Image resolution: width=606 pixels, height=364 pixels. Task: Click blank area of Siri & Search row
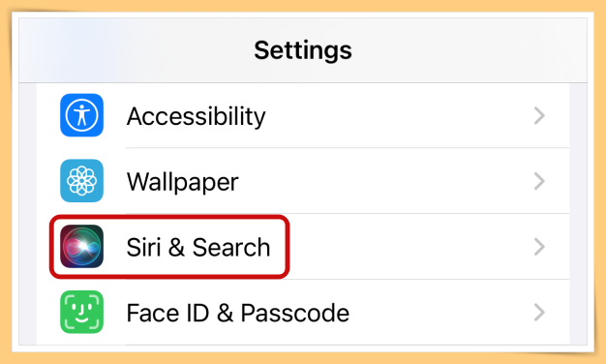(x=409, y=247)
